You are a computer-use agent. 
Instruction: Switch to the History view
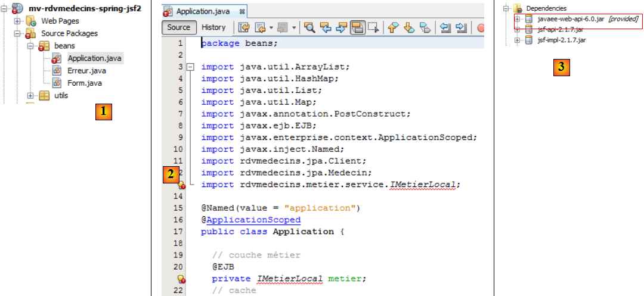213,27
